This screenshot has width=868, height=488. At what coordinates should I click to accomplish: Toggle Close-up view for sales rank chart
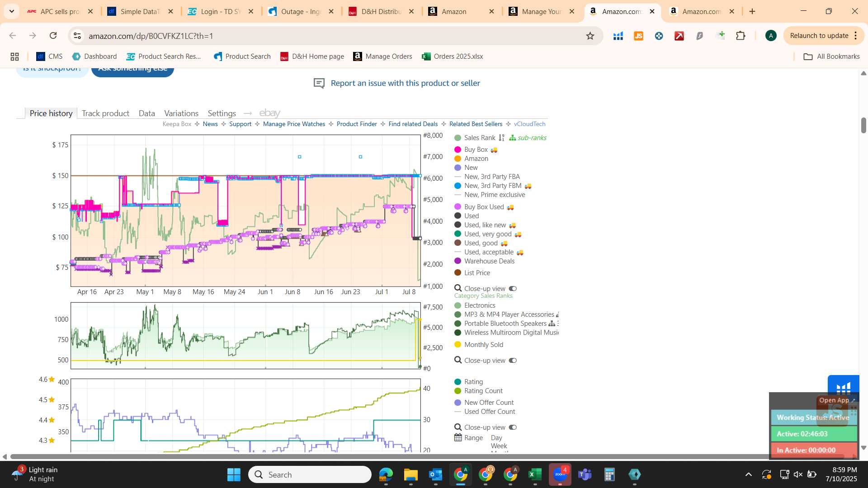(x=513, y=360)
